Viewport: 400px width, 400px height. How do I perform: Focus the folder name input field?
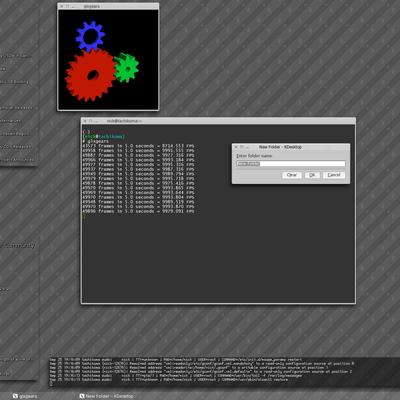[291, 164]
